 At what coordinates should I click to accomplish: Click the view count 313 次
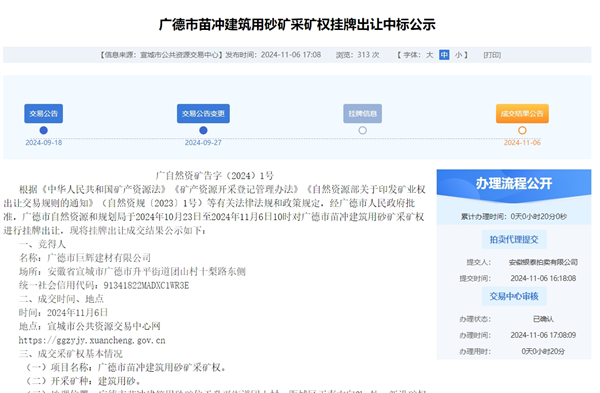pyautogui.click(x=368, y=55)
